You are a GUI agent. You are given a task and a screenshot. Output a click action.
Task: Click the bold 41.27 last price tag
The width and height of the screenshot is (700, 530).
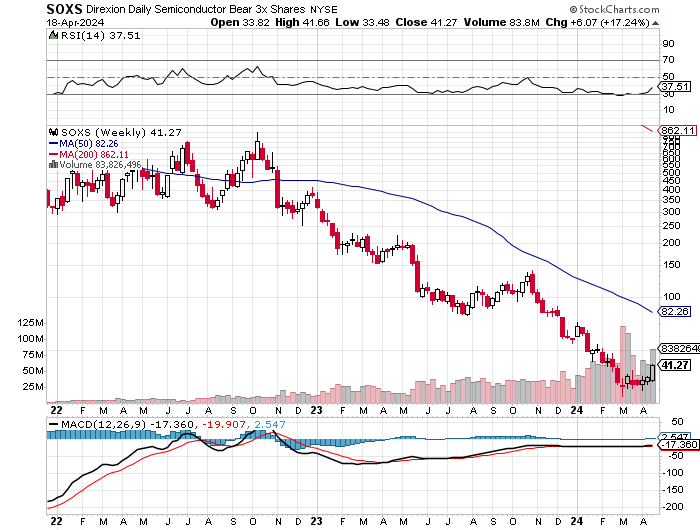coord(675,365)
